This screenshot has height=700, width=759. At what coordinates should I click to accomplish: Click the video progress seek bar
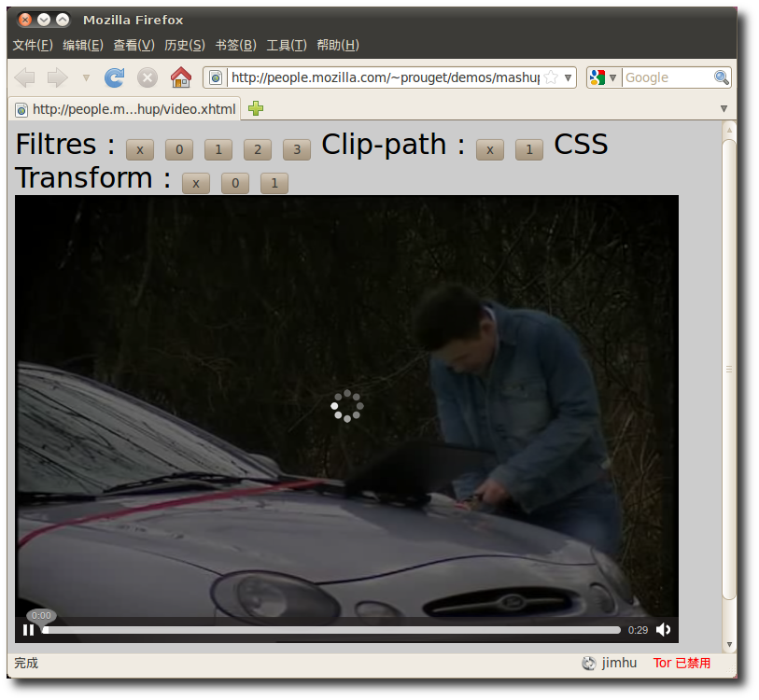[331, 630]
